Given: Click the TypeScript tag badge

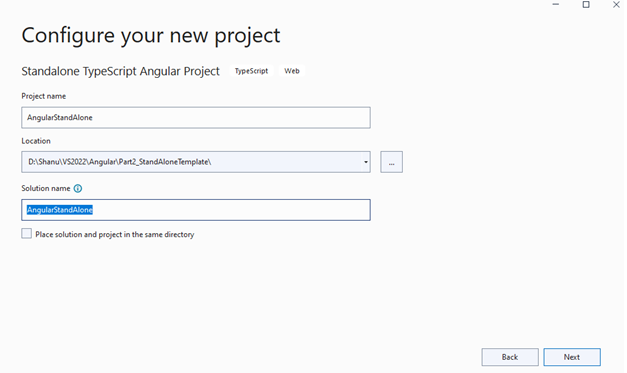Looking at the screenshot, I should click(x=251, y=71).
